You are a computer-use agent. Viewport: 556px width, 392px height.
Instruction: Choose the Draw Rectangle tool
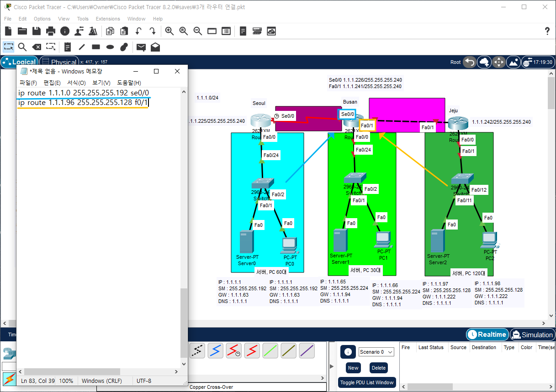pyautogui.click(x=96, y=47)
